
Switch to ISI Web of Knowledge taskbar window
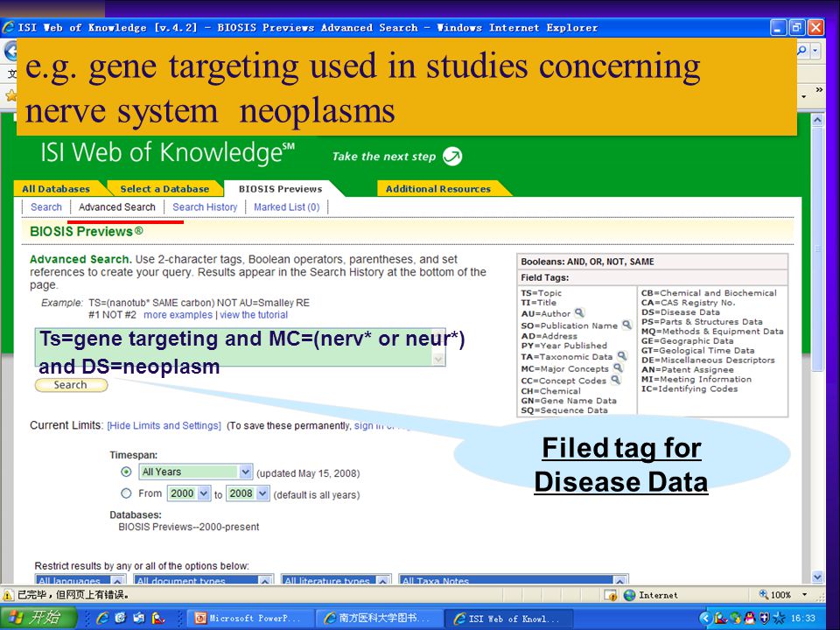pos(507,619)
